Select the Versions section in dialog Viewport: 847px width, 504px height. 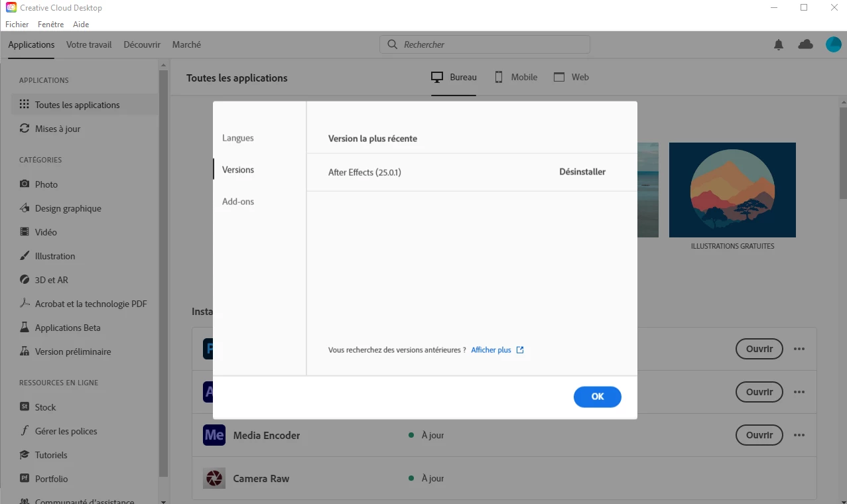coord(238,170)
